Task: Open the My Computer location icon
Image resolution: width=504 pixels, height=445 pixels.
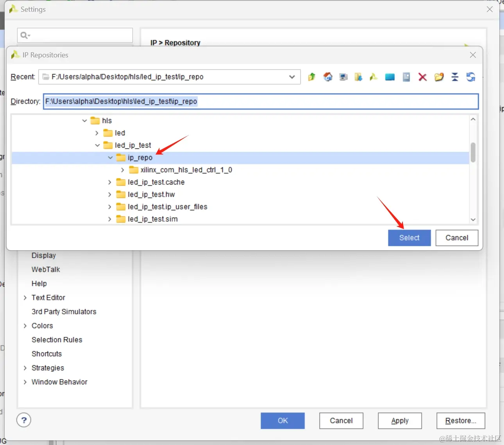Action: 343,77
